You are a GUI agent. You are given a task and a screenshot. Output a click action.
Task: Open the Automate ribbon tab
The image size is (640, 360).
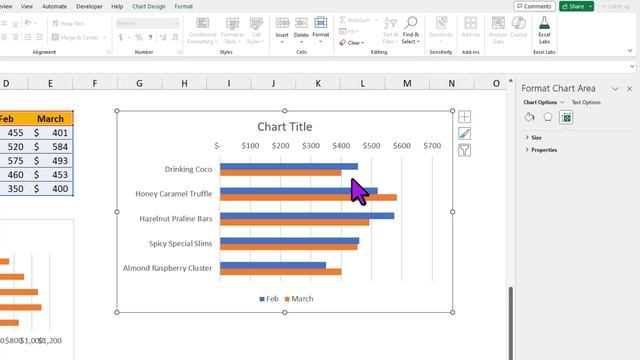coord(54,7)
